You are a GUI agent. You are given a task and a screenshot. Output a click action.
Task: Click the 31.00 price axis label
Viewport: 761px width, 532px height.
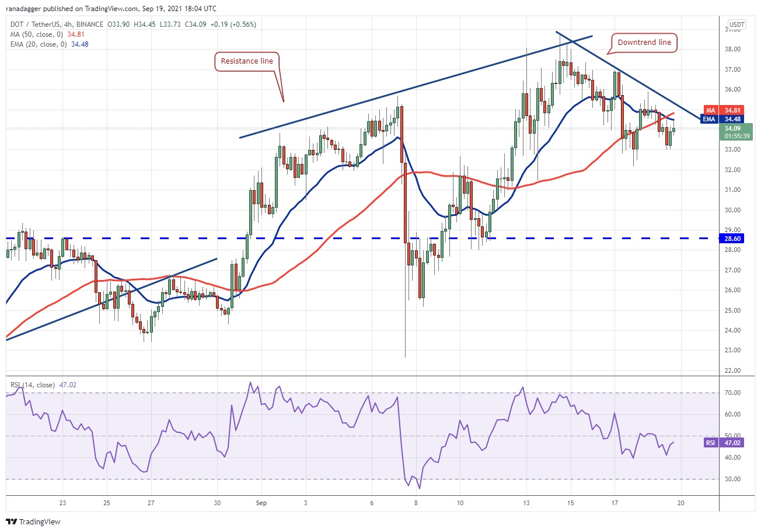click(x=734, y=190)
